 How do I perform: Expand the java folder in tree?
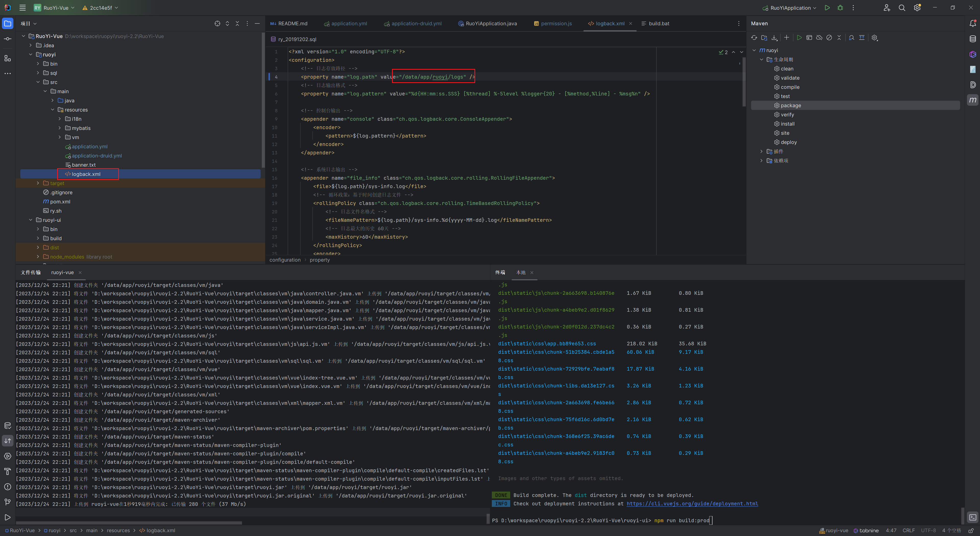53,100
